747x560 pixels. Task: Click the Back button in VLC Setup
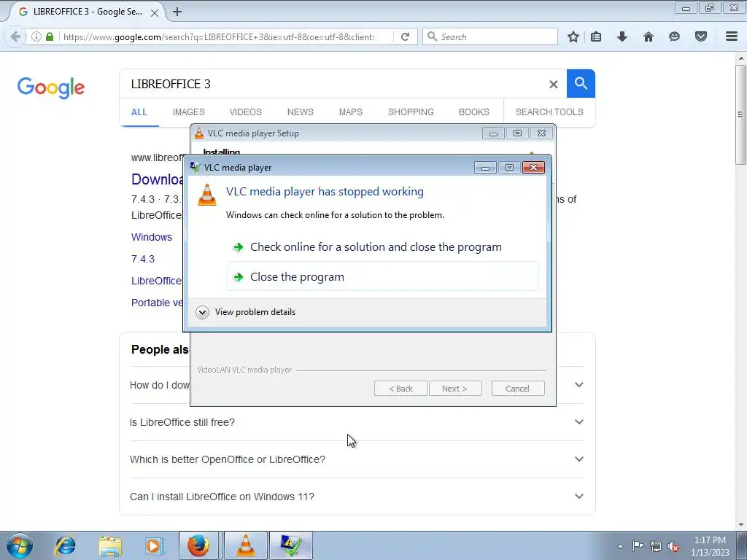(400, 389)
